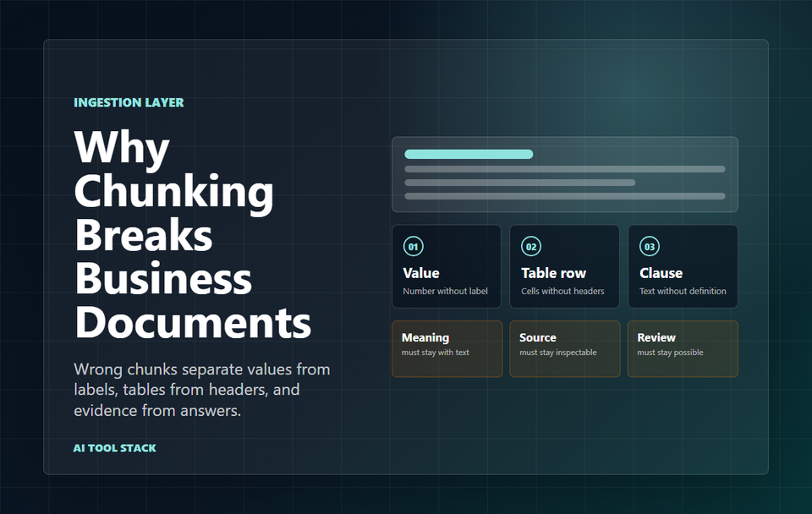The height and width of the screenshot is (514, 812).
Task: Click 'must stay inspectable' caption
Action: tap(558, 353)
